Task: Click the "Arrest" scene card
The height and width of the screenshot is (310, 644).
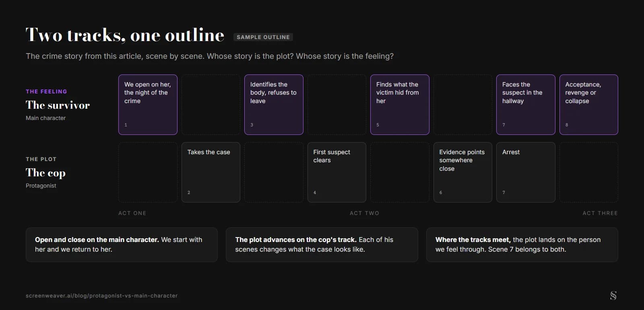Action: (526, 172)
